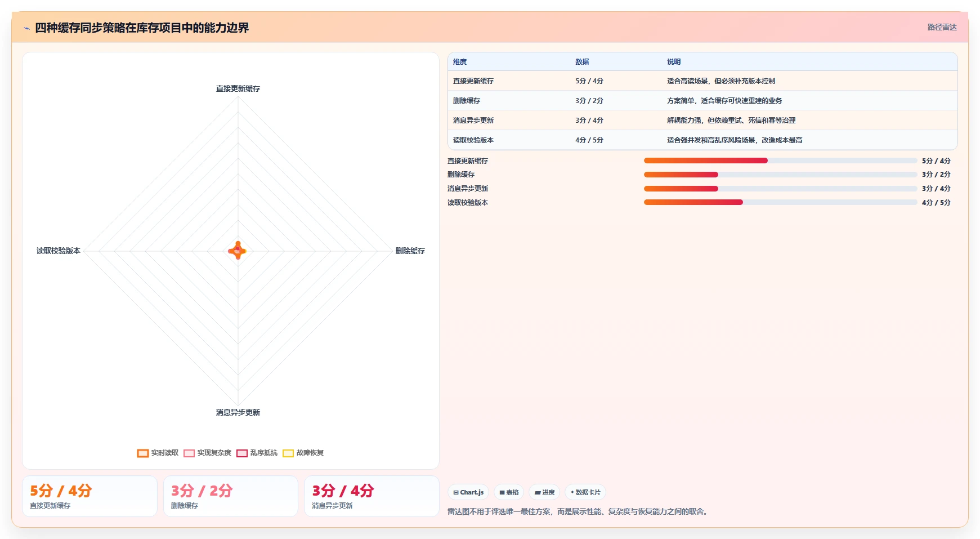
Task: Select table cell 方案简单,适合缓存可快速重建的业务
Action: 724,101
